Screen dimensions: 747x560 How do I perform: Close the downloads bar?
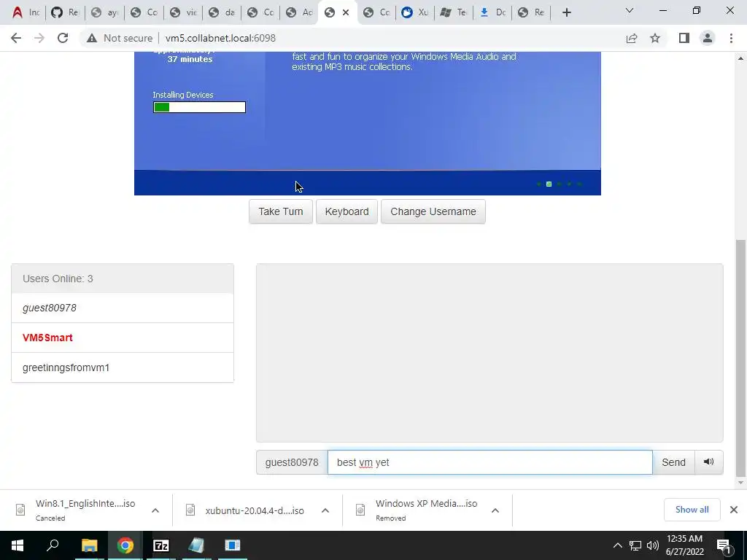(734, 510)
